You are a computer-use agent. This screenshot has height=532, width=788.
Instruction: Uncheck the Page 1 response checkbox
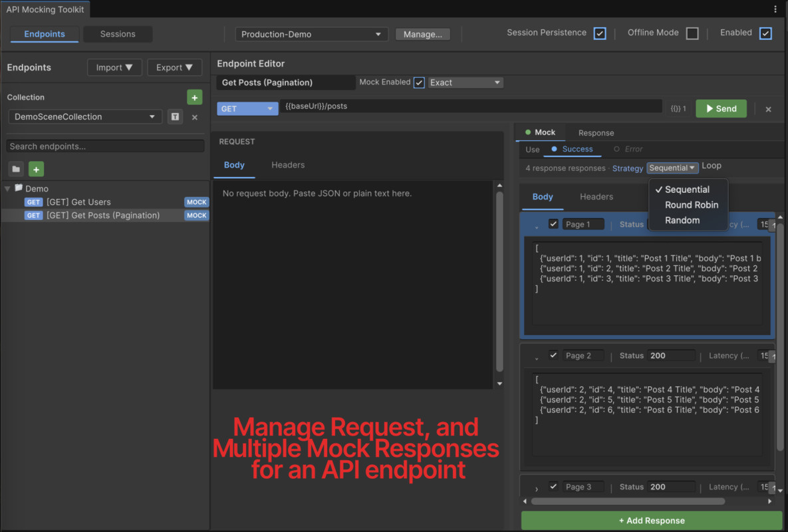(x=553, y=223)
